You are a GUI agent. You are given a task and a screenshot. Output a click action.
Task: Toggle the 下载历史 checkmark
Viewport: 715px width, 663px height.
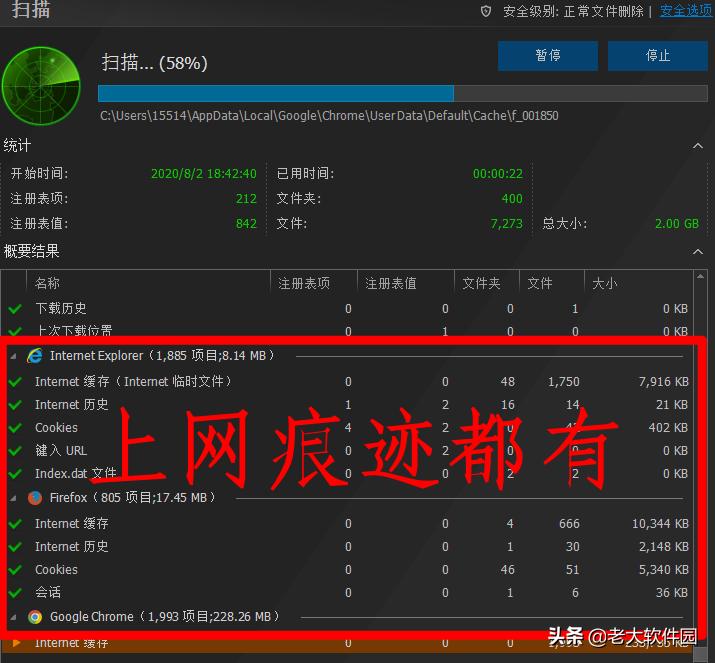pyautogui.click(x=15, y=309)
